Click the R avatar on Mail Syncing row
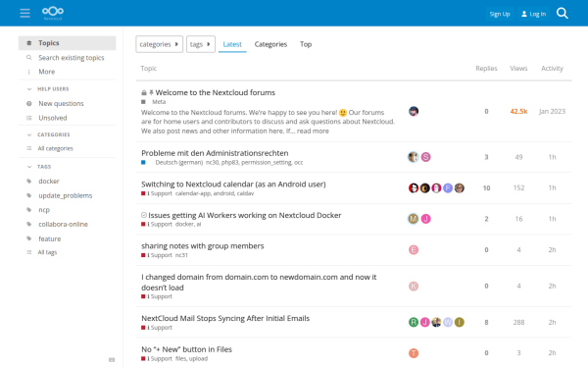588x368 pixels. (414, 322)
